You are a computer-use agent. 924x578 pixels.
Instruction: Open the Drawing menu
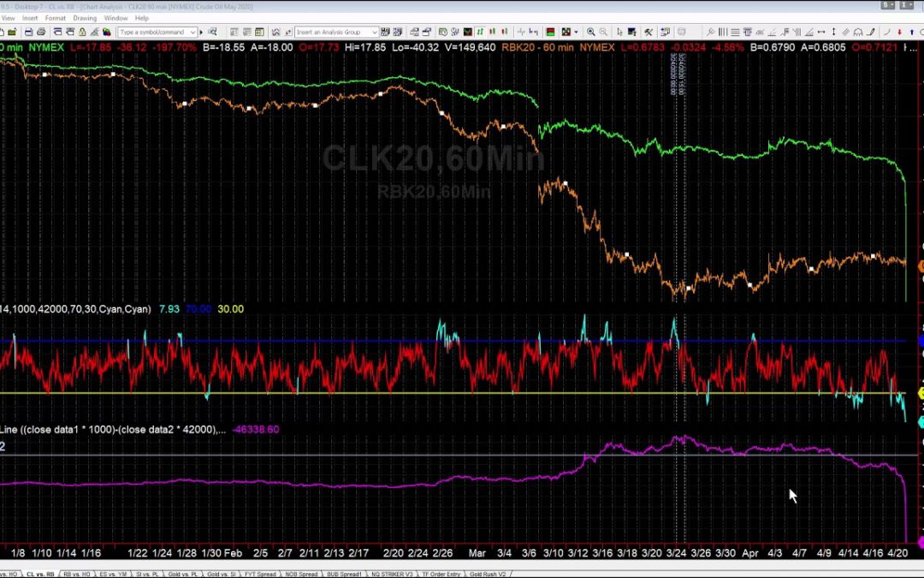pos(85,17)
